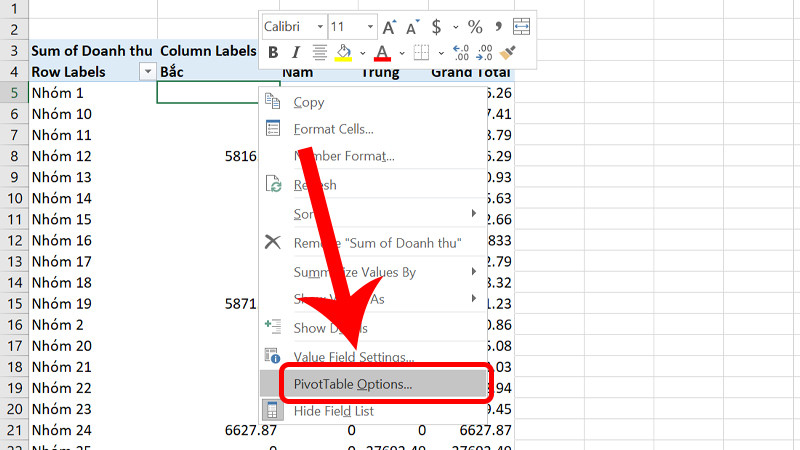Viewport: 800px width, 450px height.
Task: Increase font size with larger A icon
Action: [x=388, y=27]
